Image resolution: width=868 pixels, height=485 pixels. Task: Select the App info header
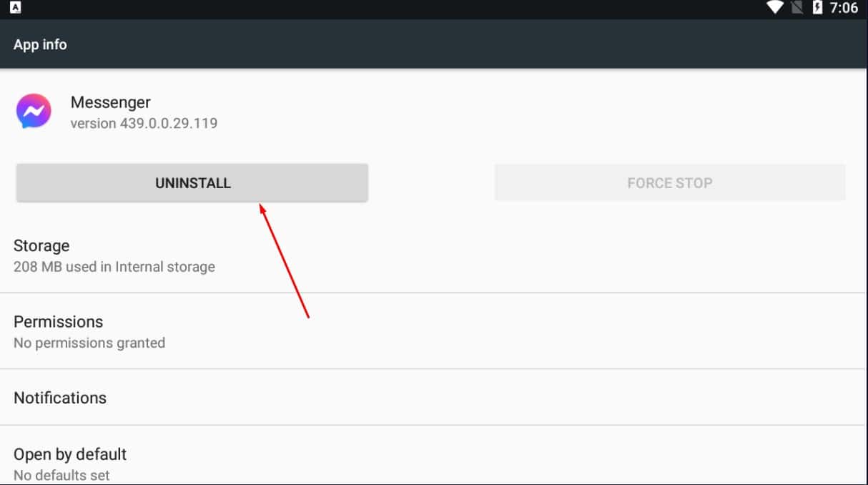(x=41, y=44)
